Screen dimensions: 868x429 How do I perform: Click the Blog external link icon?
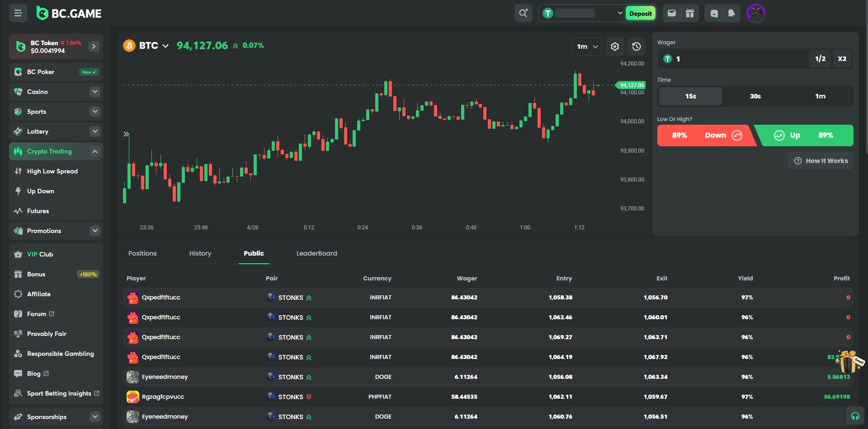46,373
